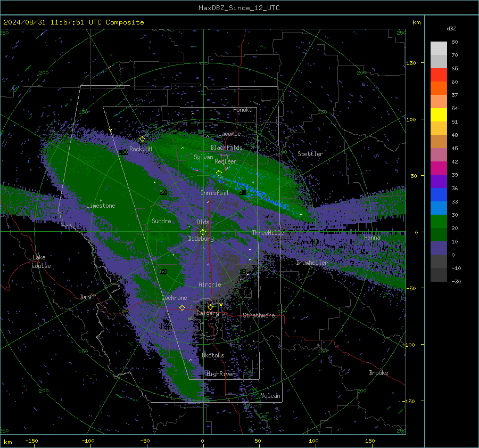Click the legend value 80
Screen dimensions: 479x448
tap(455, 42)
